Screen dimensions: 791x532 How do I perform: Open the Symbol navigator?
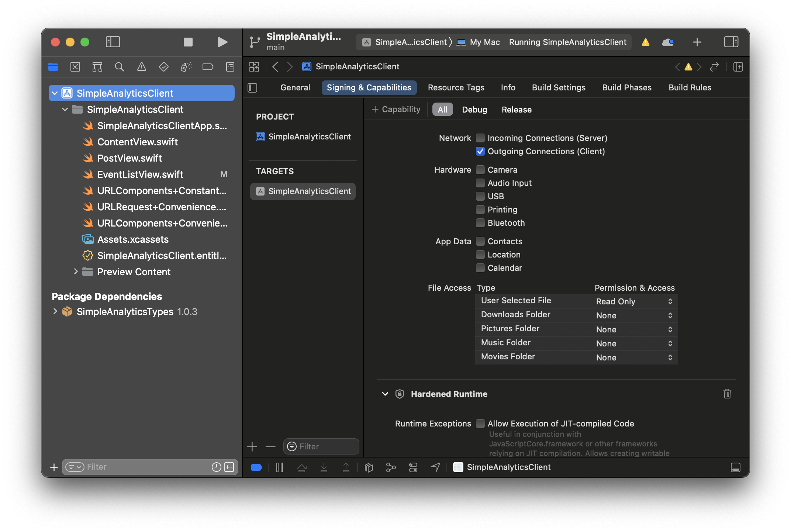click(x=97, y=67)
